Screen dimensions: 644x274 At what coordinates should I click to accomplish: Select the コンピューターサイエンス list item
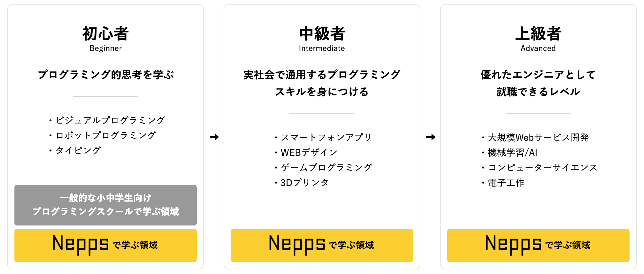click(x=542, y=167)
